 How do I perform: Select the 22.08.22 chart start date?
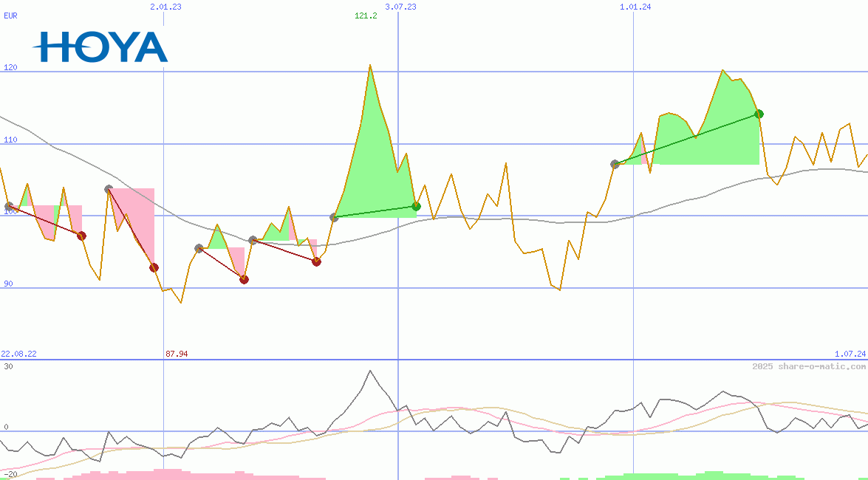(18, 354)
